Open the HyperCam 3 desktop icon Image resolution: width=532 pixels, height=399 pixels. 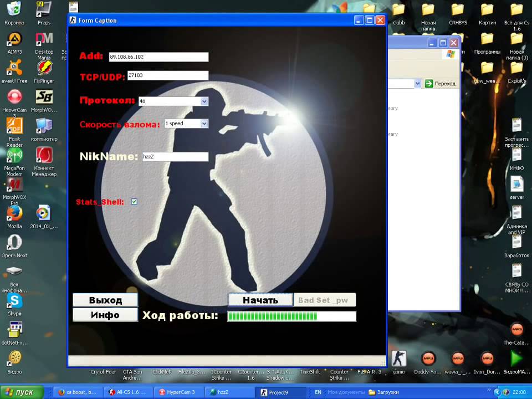pos(14,98)
